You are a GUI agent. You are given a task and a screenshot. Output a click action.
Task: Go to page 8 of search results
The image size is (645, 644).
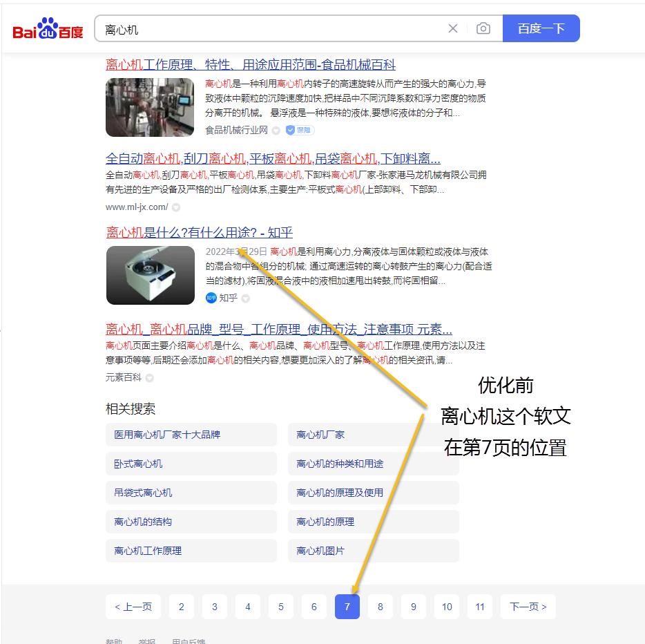(x=380, y=606)
